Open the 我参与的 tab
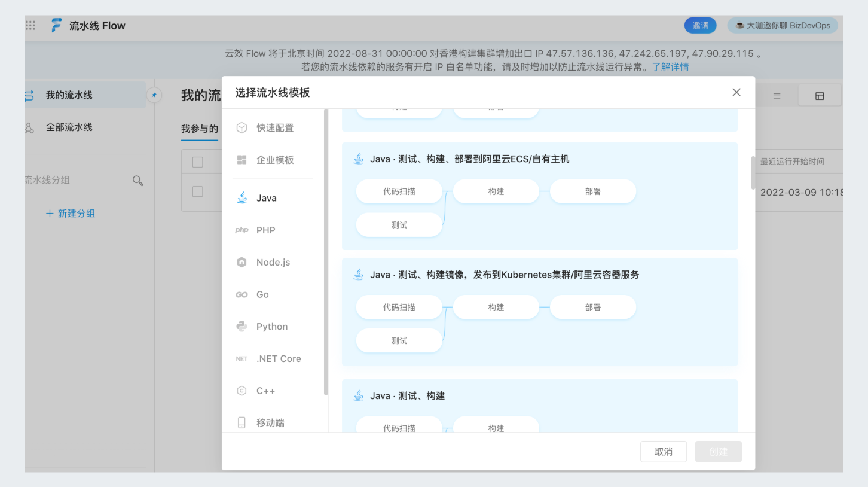This screenshot has width=868, height=487. coord(200,129)
